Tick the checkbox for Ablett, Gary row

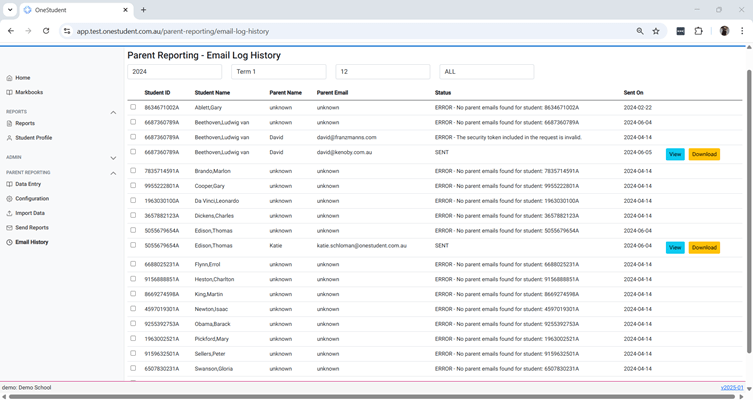point(133,107)
